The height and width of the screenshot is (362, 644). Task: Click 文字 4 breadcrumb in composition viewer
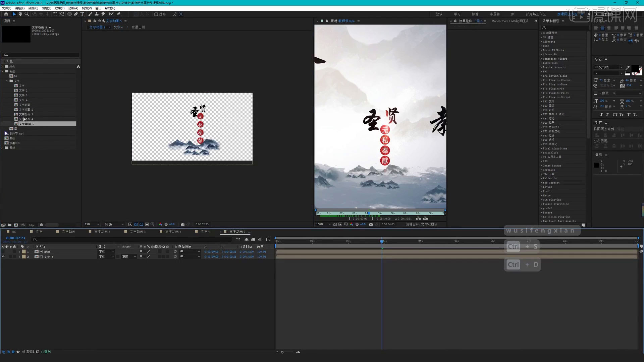(118, 27)
